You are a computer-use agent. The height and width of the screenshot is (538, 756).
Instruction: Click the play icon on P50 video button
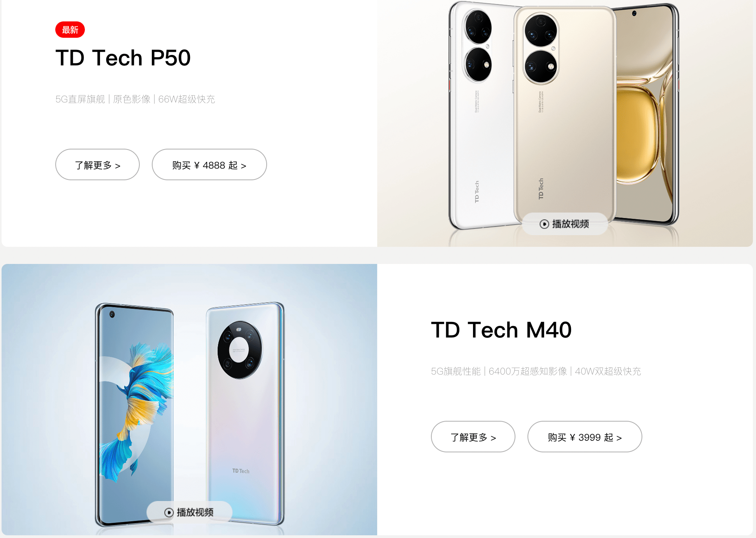click(544, 224)
